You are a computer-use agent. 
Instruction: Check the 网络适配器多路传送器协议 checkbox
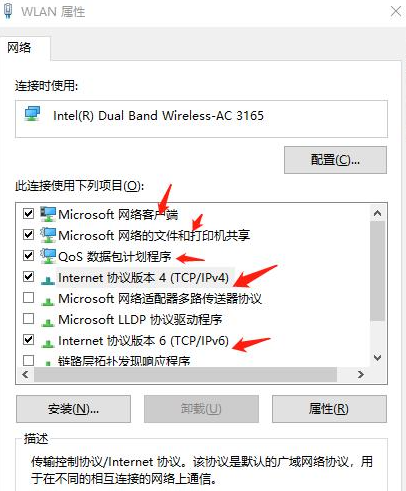(28, 298)
